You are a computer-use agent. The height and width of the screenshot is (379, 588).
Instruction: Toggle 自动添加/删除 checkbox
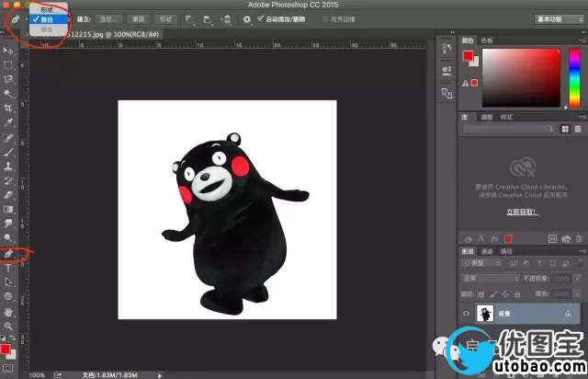point(261,18)
